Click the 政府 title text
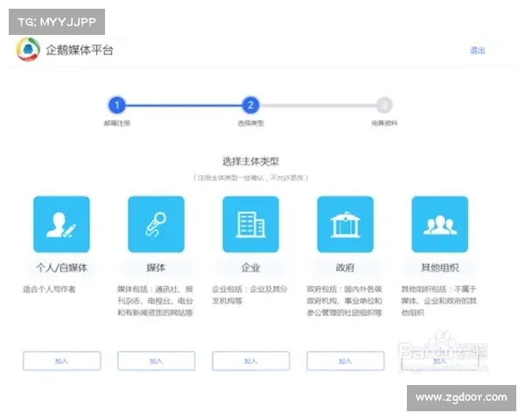Image resolution: width=525 pixels, height=420 pixels. coord(346,268)
